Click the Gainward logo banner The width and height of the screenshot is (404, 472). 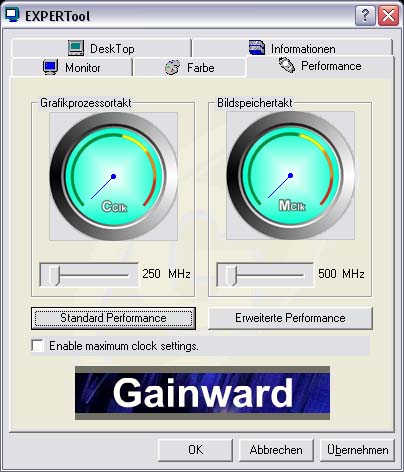pyautogui.click(x=202, y=393)
